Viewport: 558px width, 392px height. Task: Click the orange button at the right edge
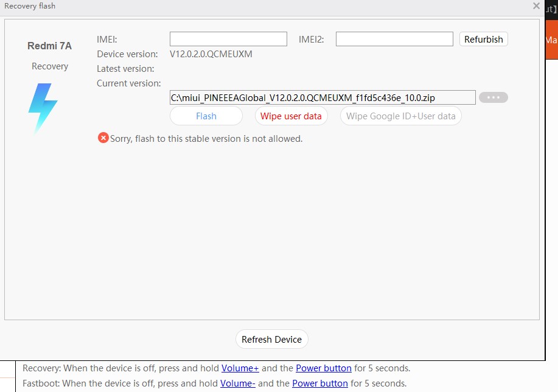[x=551, y=40]
